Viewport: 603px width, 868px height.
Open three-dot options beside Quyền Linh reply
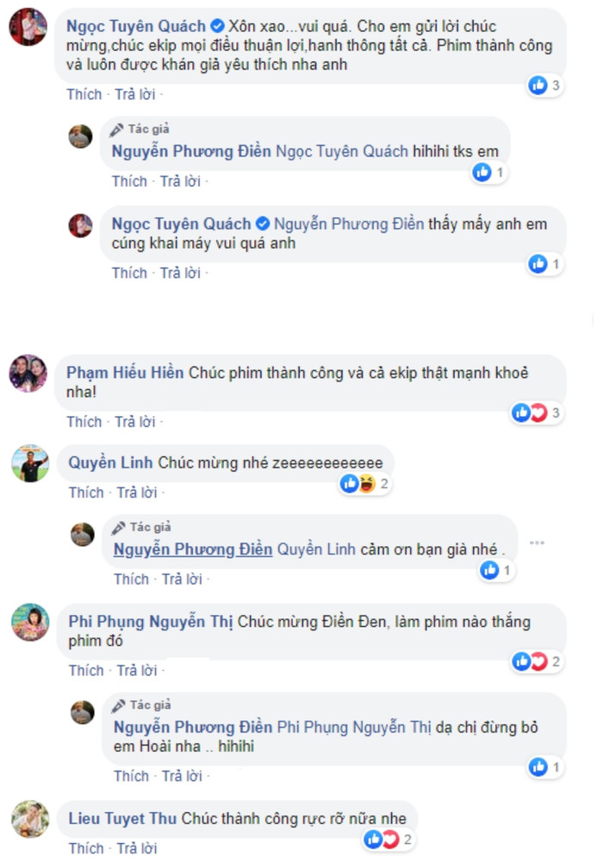pos(537,543)
